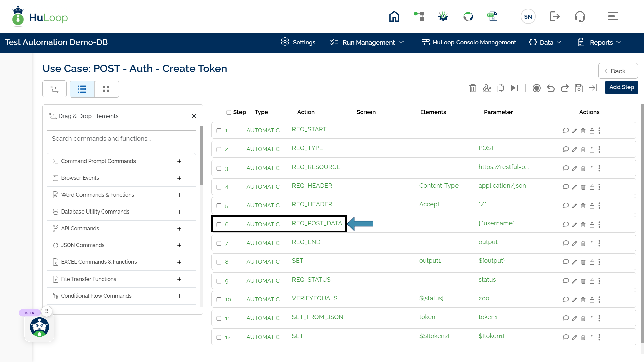644x362 pixels.
Task: Click the Back button
Action: pyautogui.click(x=618, y=71)
